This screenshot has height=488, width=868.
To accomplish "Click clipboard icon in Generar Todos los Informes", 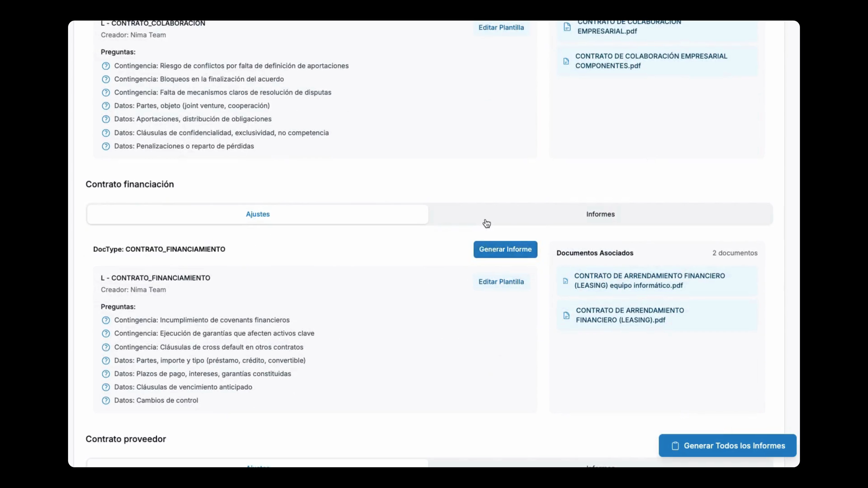I will (675, 446).
